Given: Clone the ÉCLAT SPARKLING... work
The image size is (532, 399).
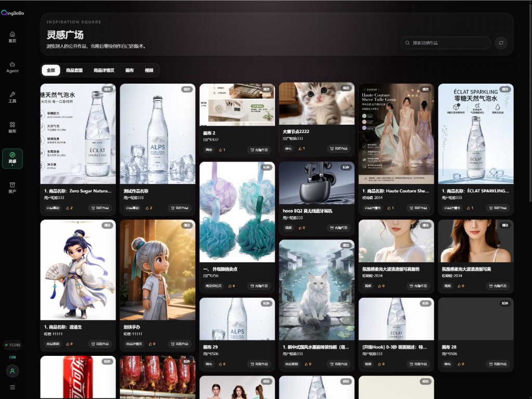Looking at the screenshot, I should tap(498, 208).
